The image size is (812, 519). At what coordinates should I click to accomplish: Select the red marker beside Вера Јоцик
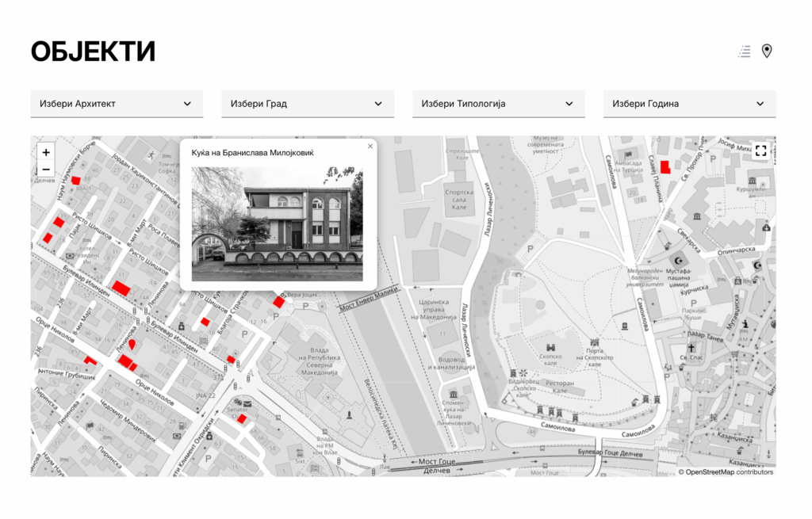[278, 301]
